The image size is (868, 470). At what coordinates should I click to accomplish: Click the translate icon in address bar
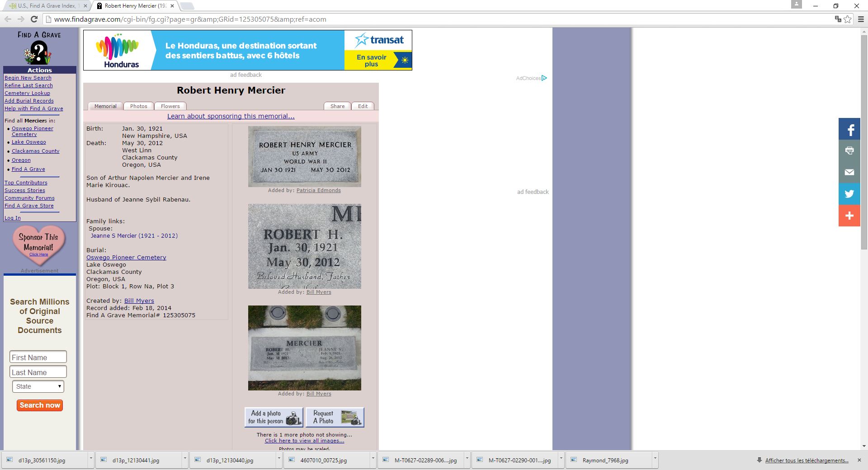[x=838, y=19]
